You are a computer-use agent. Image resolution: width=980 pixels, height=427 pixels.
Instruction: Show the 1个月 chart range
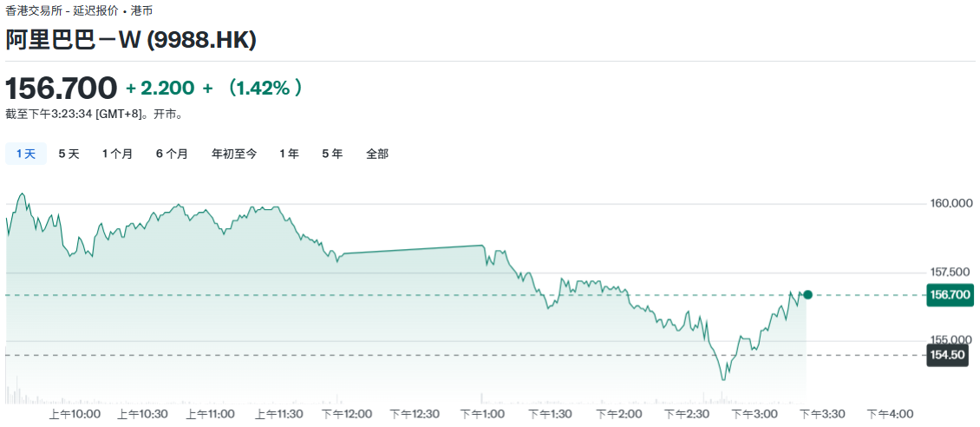(x=117, y=154)
